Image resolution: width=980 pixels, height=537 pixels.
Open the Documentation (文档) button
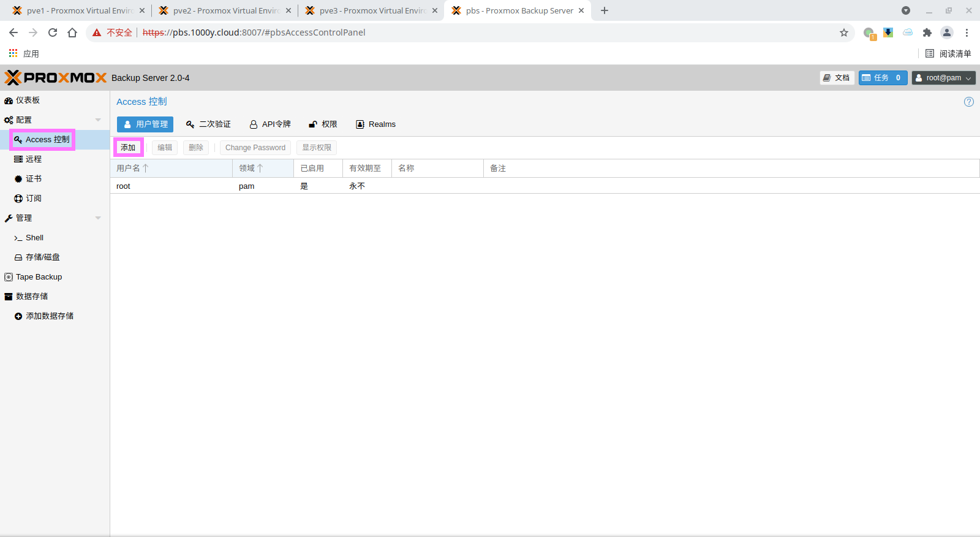(x=837, y=78)
